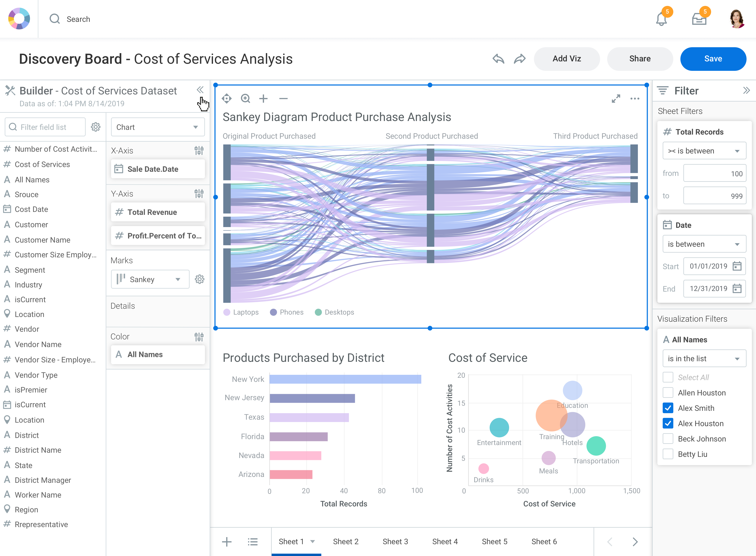Open the Sankey marks dropdown
Screen dimensions: 756x556
150,279
